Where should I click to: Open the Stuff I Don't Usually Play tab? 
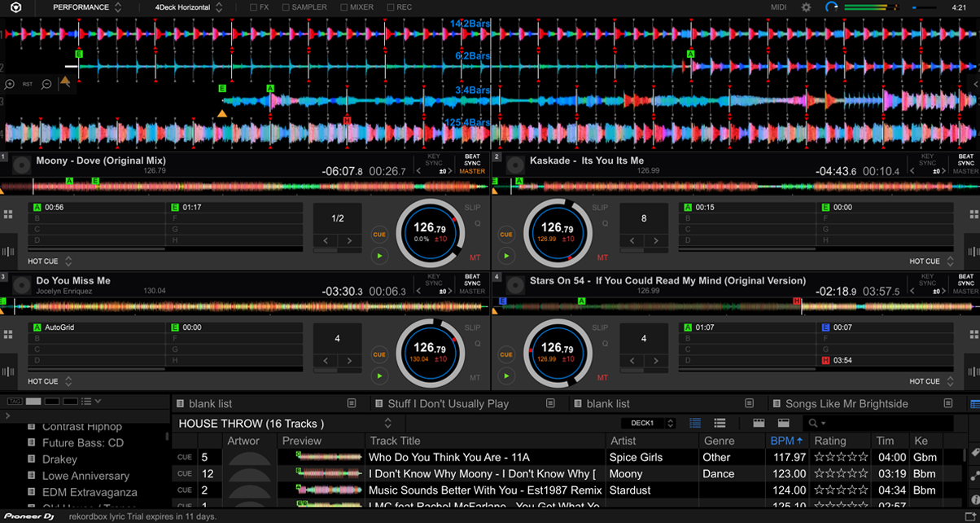click(448, 404)
